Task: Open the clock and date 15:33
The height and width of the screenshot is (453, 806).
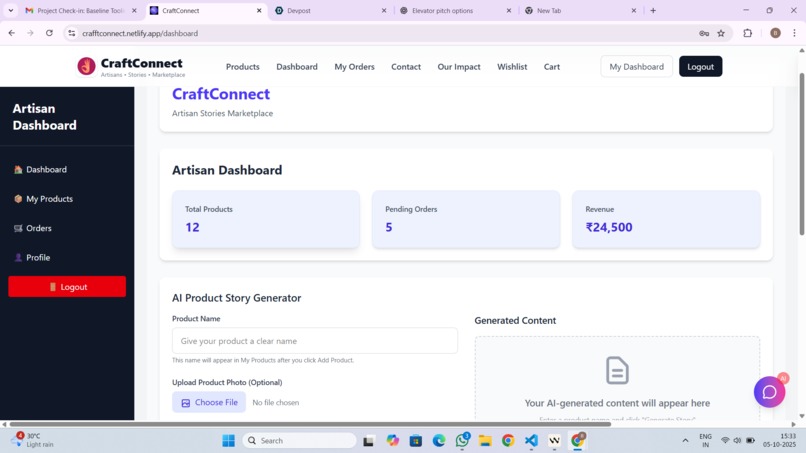Action: pos(780,440)
